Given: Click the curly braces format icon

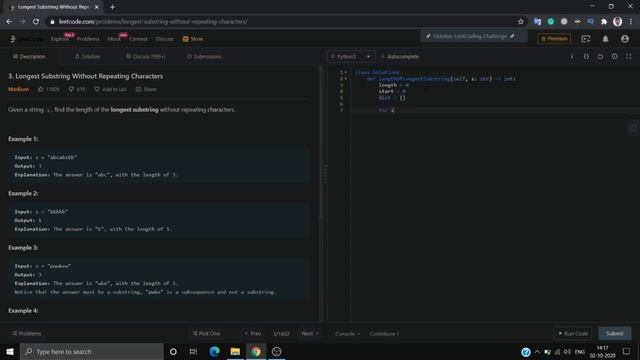Looking at the screenshot, I should coord(586,57).
